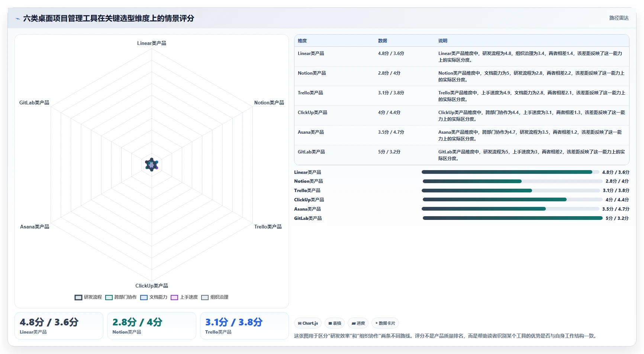Click the Chart.js tag chip
Image resolution: width=644 pixels, height=354 pixels.
(308, 323)
